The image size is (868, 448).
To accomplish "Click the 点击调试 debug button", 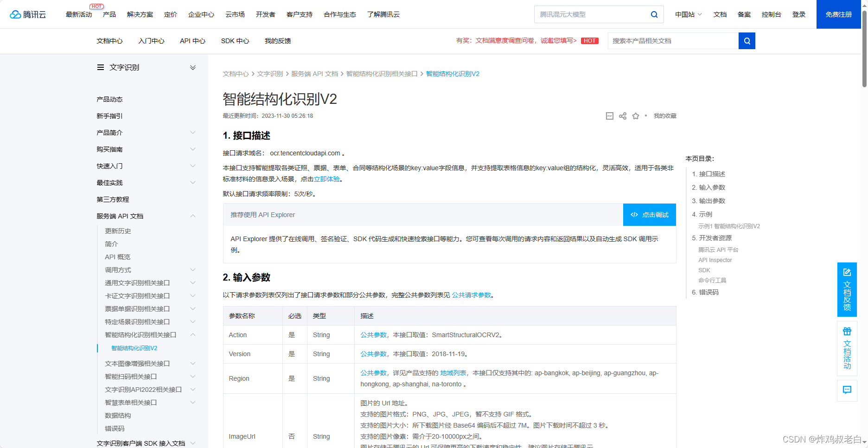I will point(650,215).
